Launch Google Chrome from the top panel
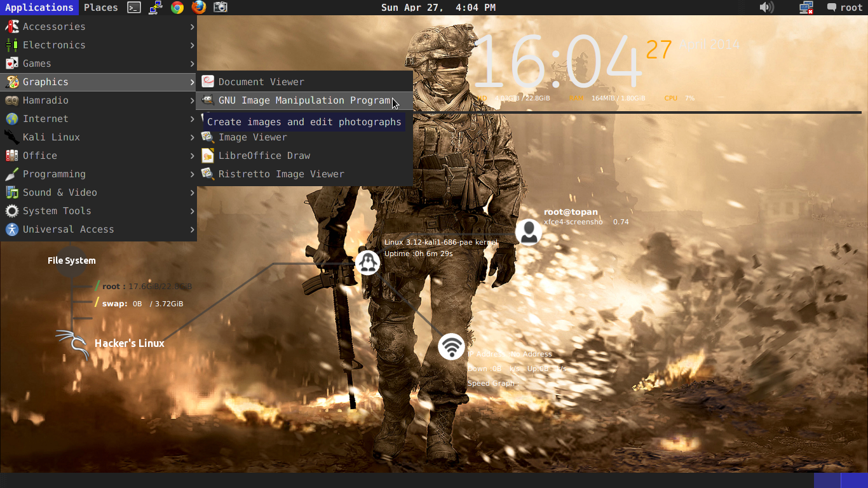Screen dimensions: 868x488 (177, 8)
